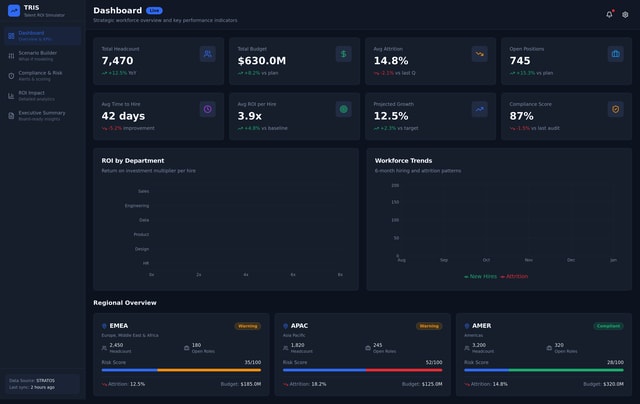Click the APAC risk score bar

click(362, 370)
